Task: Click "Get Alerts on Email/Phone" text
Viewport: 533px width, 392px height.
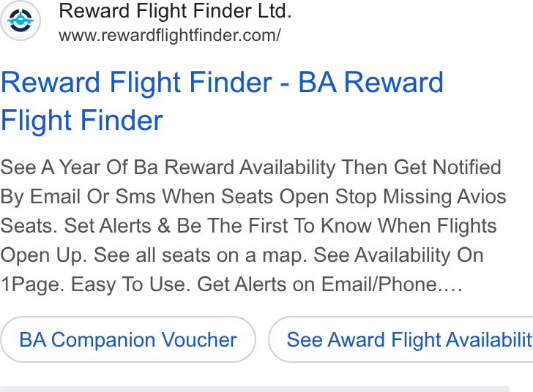Action: pyautogui.click(x=318, y=284)
